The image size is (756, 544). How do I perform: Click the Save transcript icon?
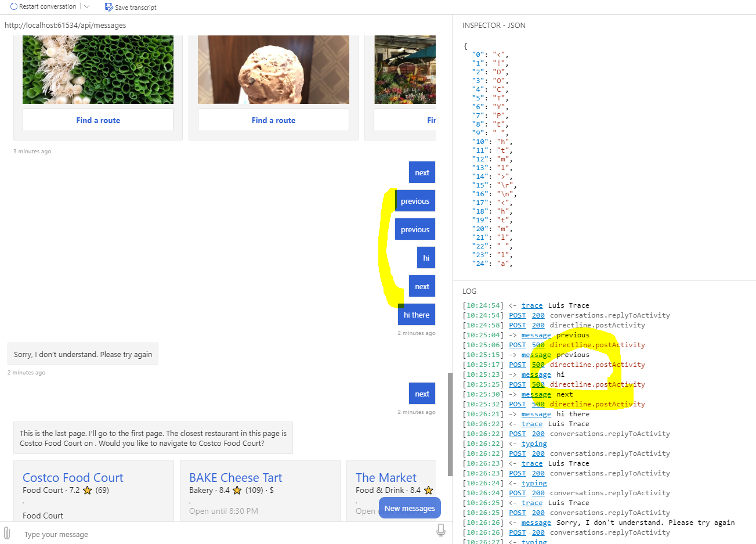coord(108,7)
